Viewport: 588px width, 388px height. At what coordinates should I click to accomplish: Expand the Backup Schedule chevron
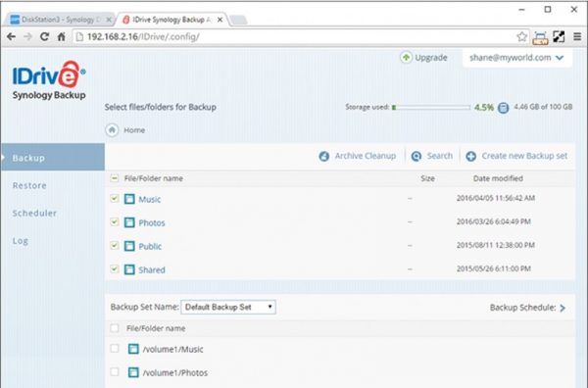pyautogui.click(x=563, y=308)
